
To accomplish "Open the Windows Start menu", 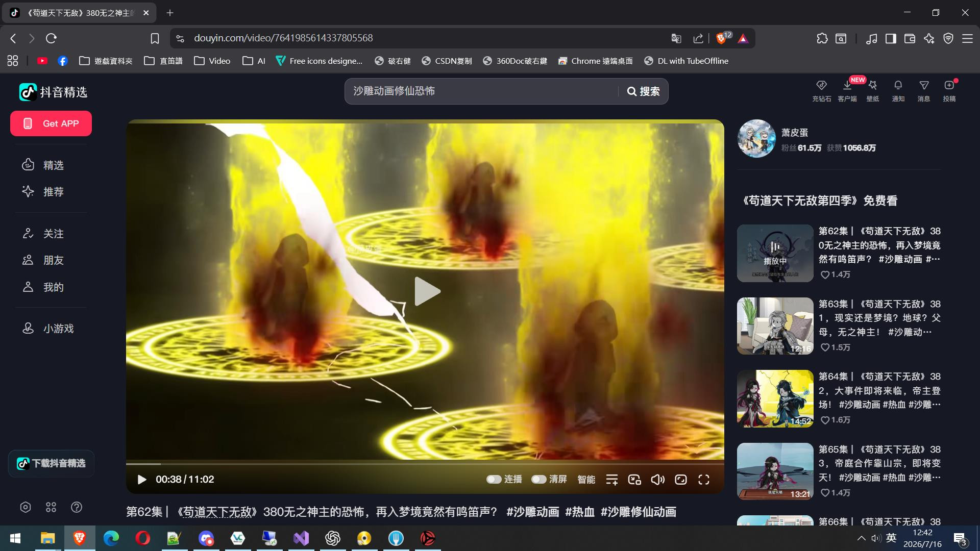I will tap(15, 538).
